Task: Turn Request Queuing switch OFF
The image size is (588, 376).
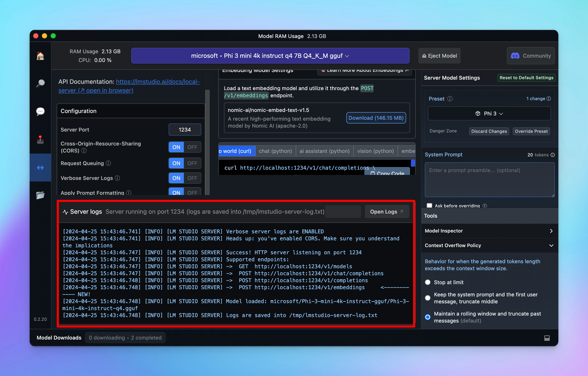Action: pos(192,163)
